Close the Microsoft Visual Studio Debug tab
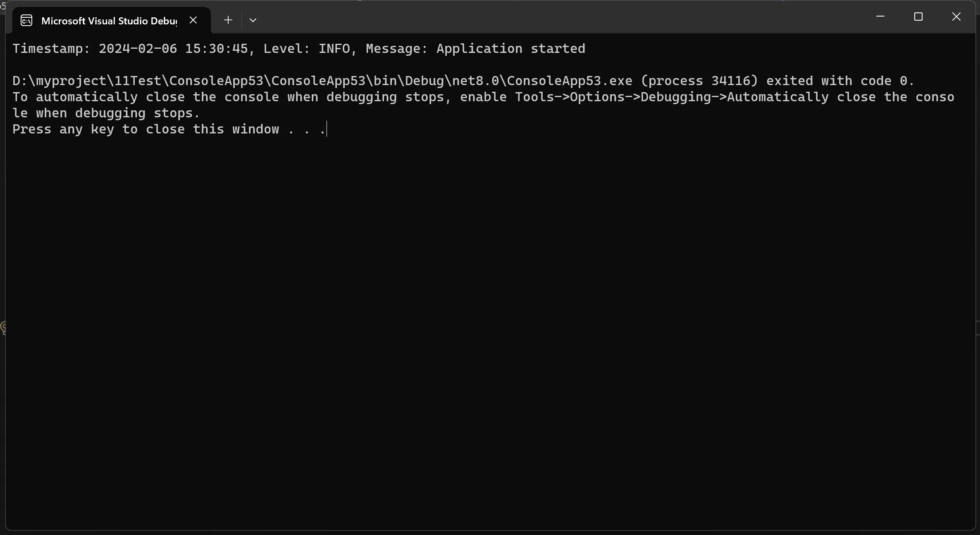 (193, 20)
